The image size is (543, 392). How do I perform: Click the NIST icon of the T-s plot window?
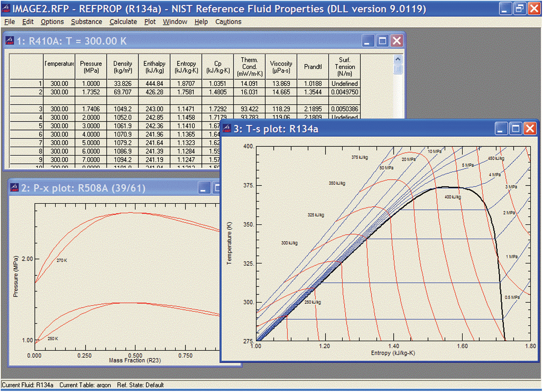(227, 129)
